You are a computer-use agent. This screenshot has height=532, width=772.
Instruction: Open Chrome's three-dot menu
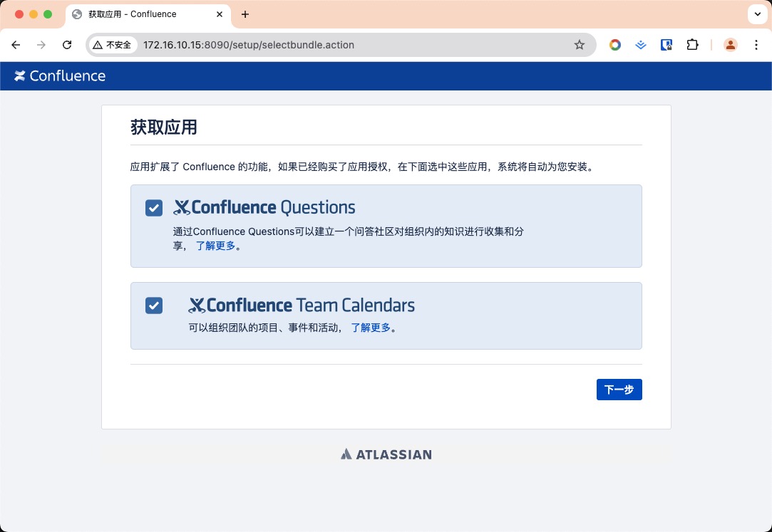[756, 45]
